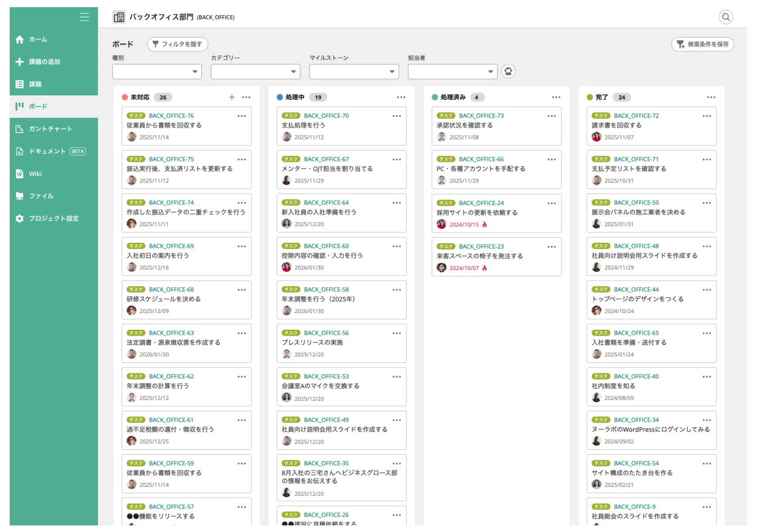Screen dimensions: 757x532
Task: Open issue link BACK_OFFICE-66
Action: click(x=481, y=159)
